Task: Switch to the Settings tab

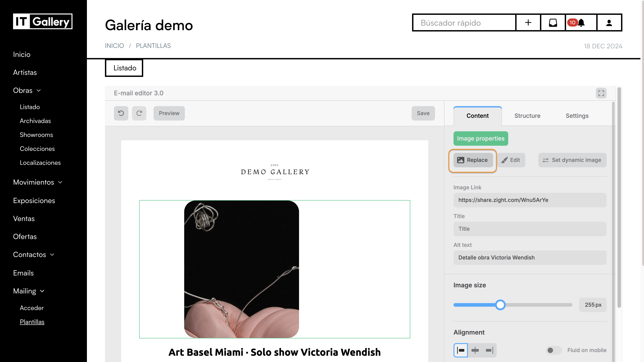Action: 577,116
